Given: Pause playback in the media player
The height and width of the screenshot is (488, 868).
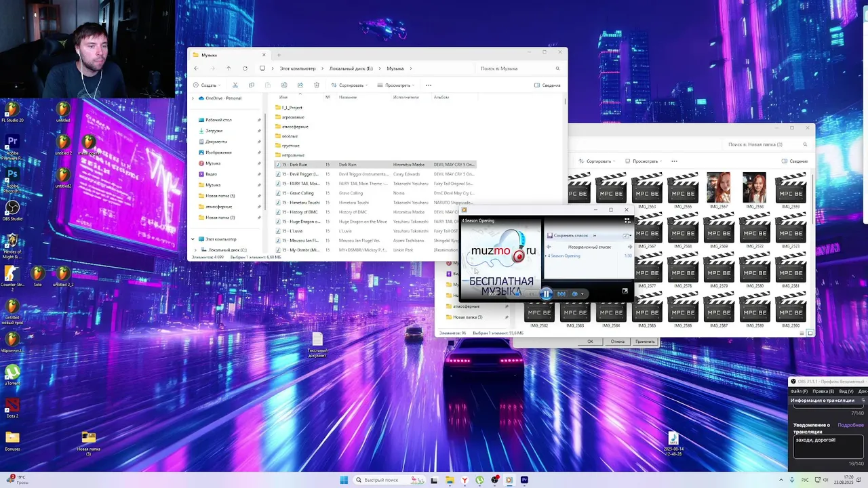Looking at the screenshot, I should coord(546,293).
